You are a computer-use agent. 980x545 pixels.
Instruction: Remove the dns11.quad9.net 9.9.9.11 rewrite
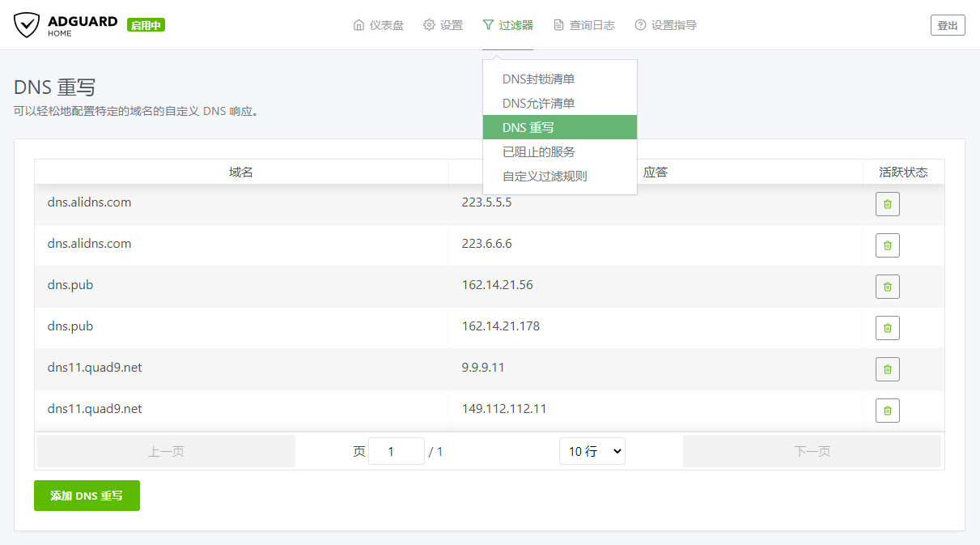[887, 369]
